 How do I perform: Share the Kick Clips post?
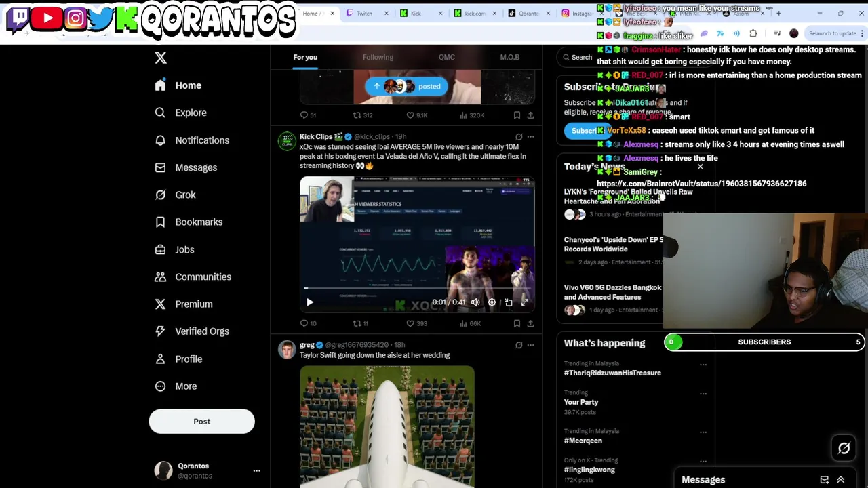point(530,323)
